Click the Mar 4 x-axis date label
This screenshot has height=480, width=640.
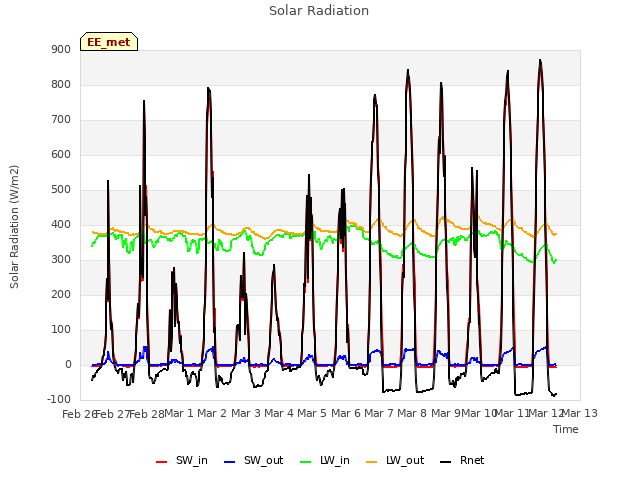click(x=279, y=413)
